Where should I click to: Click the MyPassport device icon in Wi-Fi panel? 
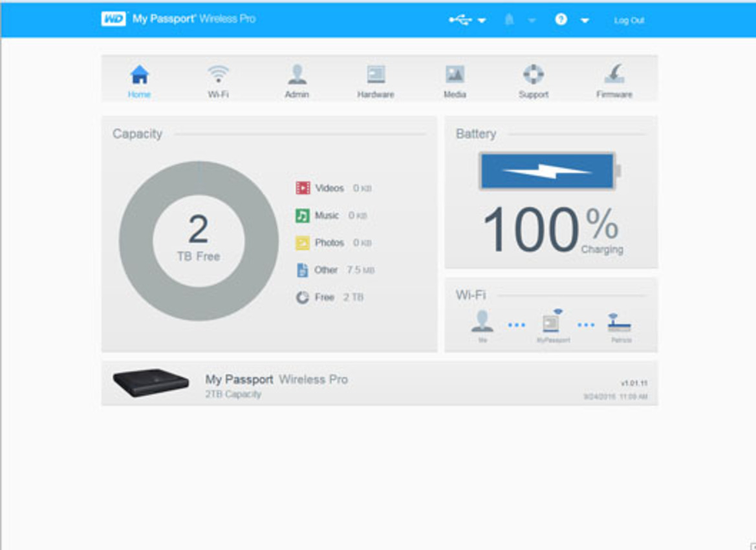pyautogui.click(x=552, y=321)
